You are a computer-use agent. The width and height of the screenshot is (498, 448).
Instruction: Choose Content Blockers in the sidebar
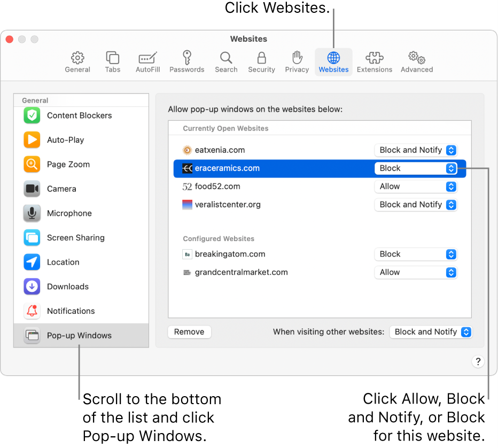click(81, 115)
